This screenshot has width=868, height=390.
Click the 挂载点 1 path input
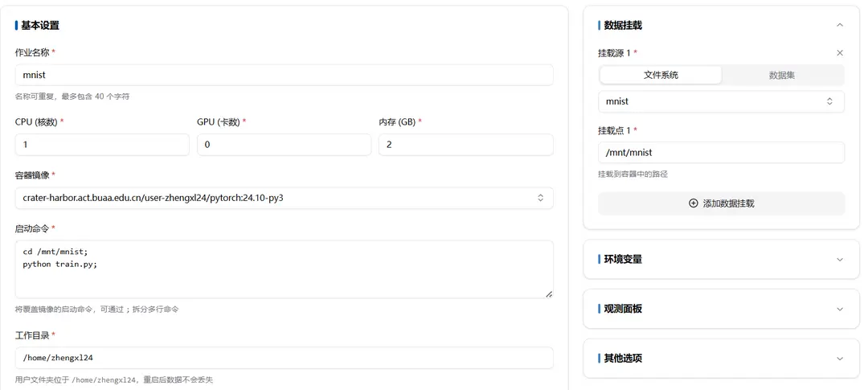[721, 152]
